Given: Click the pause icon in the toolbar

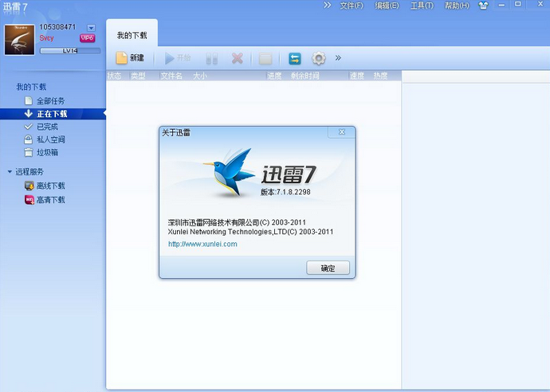Looking at the screenshot, I should point(211,58).
